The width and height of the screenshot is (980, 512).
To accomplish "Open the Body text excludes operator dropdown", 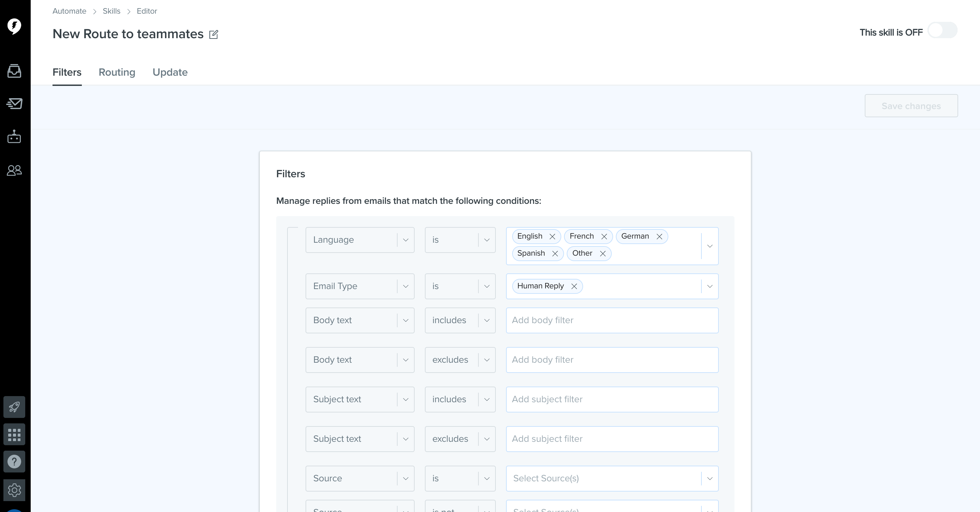I will tap(460, 360).
